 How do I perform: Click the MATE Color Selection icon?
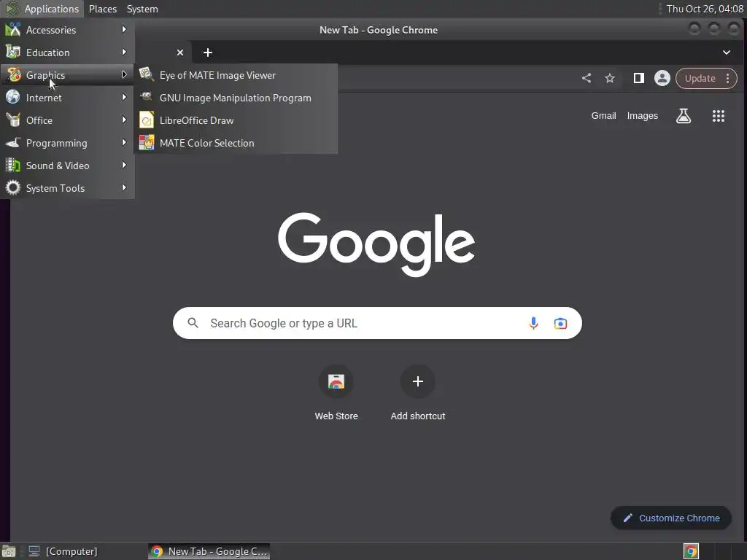pyautogui.click(x=146, y=142)
